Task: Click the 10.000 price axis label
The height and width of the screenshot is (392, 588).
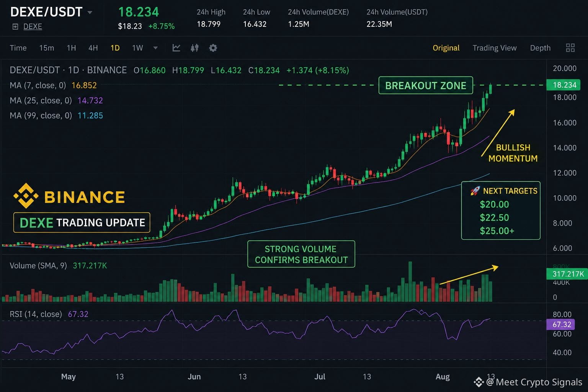Action: pos(565,198)
